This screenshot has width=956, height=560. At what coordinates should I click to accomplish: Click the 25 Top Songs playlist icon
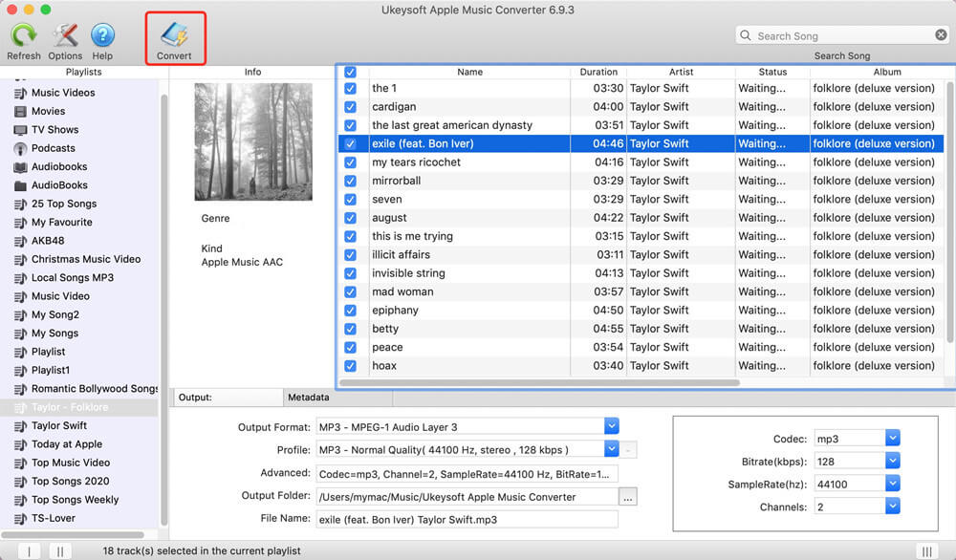[20, 205]
